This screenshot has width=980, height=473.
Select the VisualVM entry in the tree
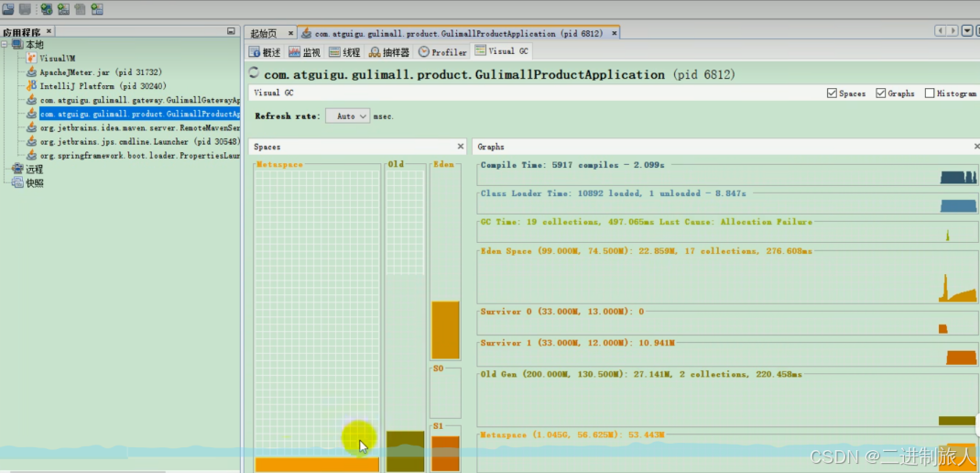point(50,58)
